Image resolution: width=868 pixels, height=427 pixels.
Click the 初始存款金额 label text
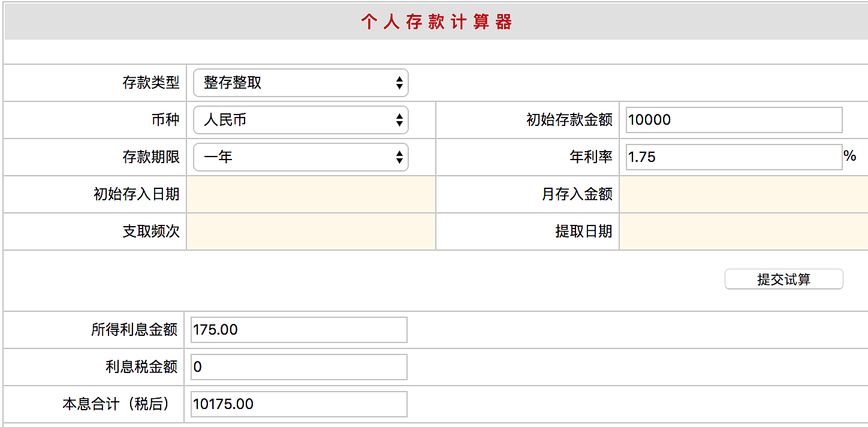click(x=569, y=120)
